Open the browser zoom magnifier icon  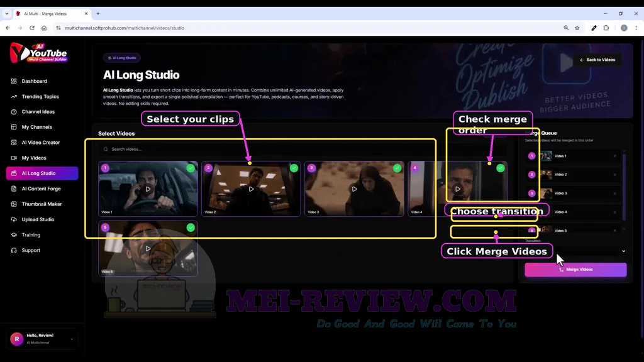click(566, 28)
